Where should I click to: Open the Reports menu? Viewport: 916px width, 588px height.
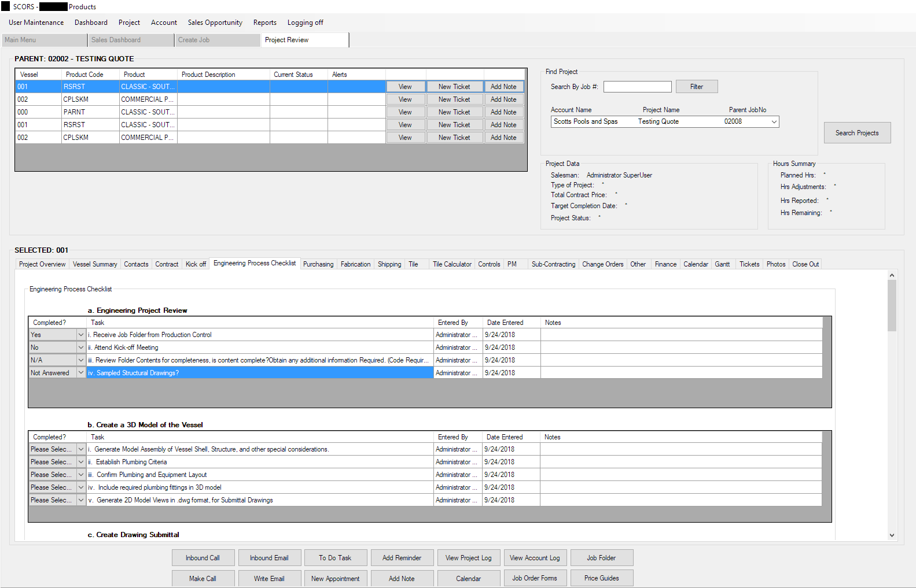[x=264, y=23]
